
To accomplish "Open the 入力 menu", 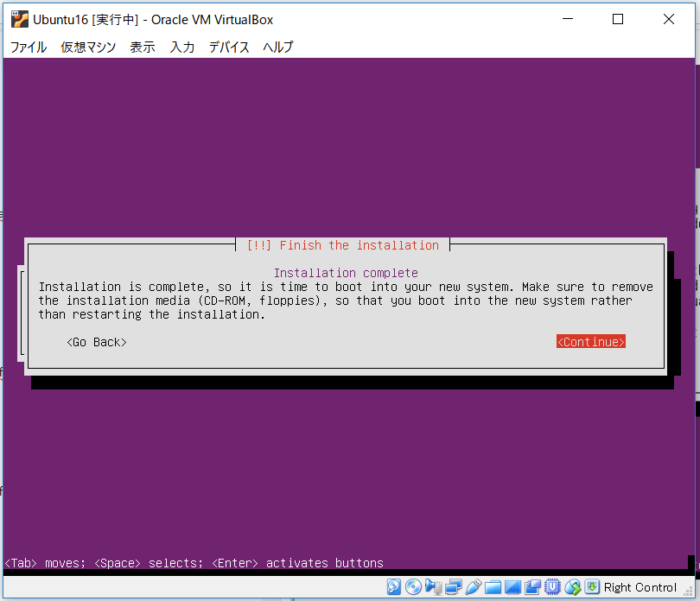I will 181,47.
